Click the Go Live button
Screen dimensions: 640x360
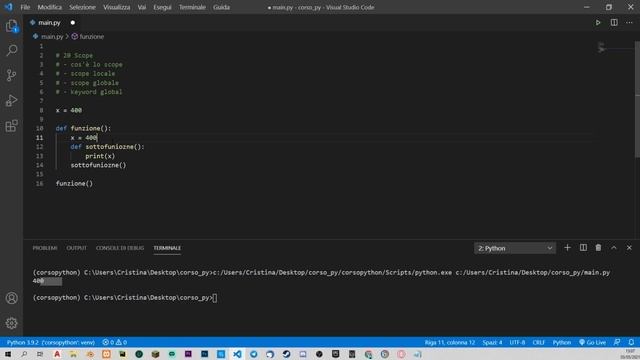click(592, 342)
